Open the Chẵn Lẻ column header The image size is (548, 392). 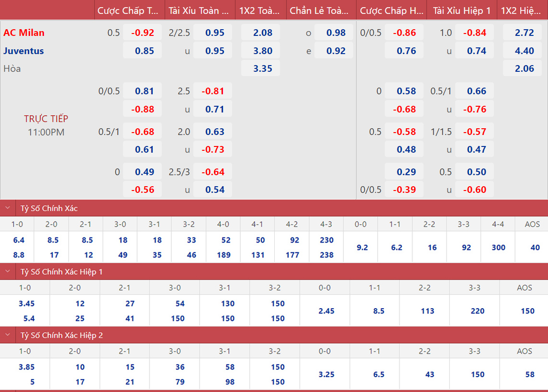(x=321, y=11)
